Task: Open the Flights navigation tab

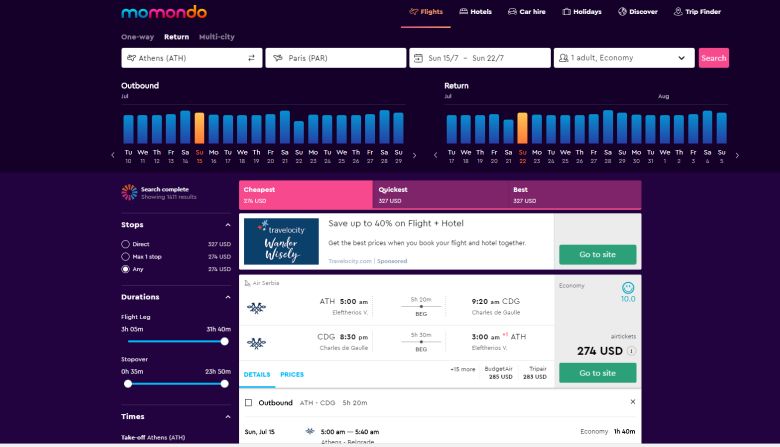Action: coord(426,11)
